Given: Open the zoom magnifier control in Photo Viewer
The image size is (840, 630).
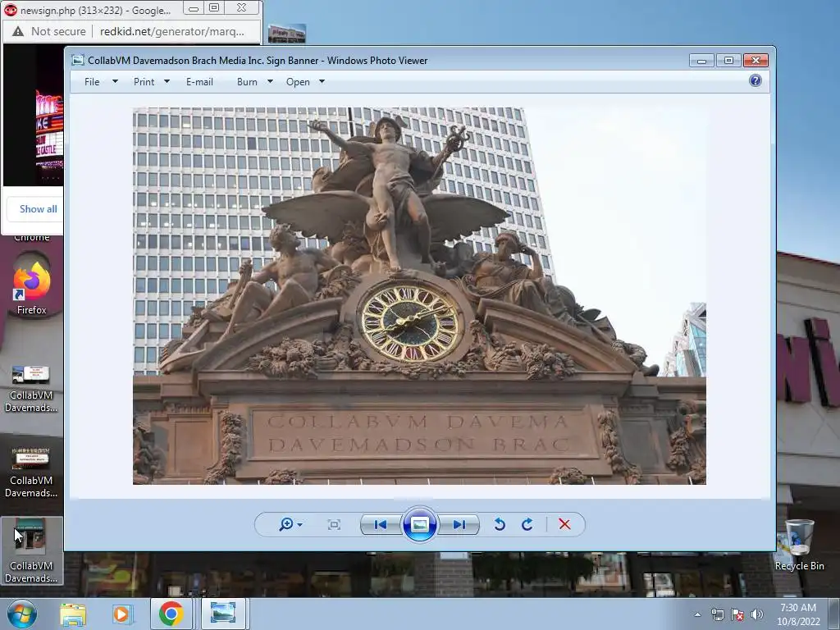Looking at the screenshot, I should click(x=286, y=524).
